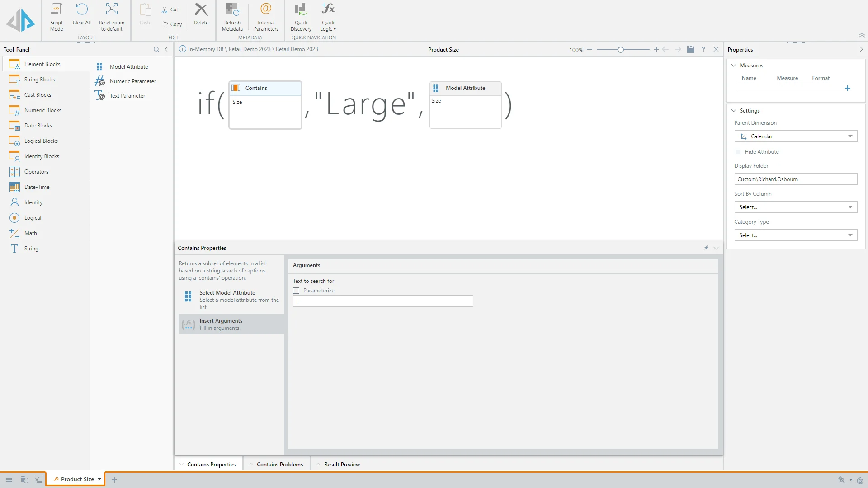868x488 pixels.
Task: Click the search icon in Tool-Panel
Action: (156, 49)
